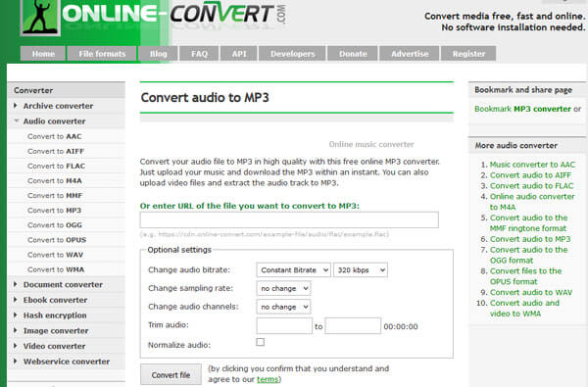
Task: Focus the file URL input field
Action: click(x=289, y=219)
